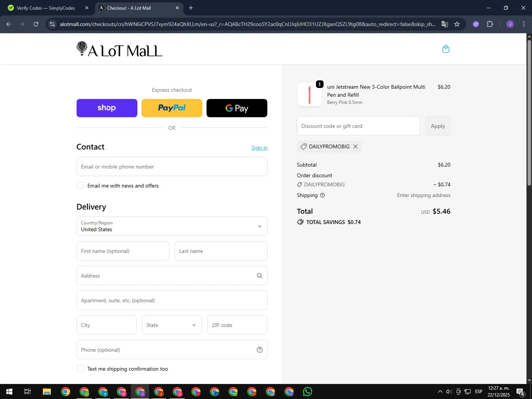532x399 pixels.
Task: Click the Enter shipping address text
Action: [x=423, y=195]
